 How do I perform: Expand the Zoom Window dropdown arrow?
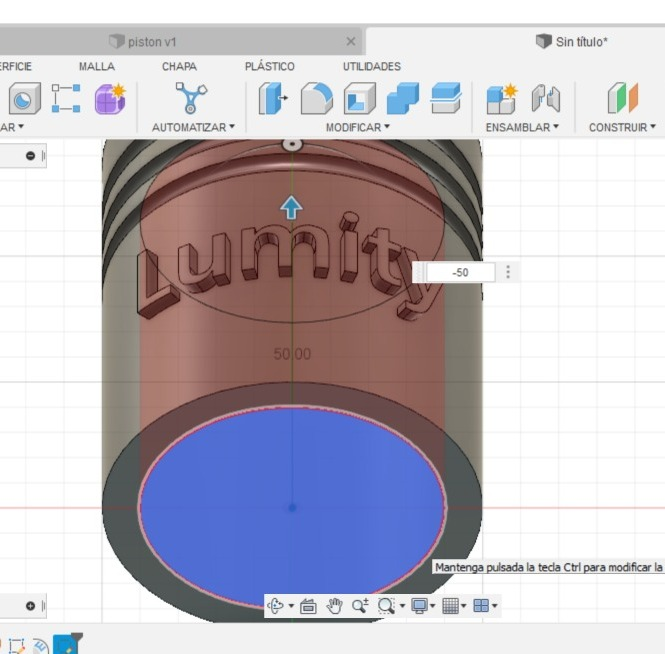(x=402, y=606)
